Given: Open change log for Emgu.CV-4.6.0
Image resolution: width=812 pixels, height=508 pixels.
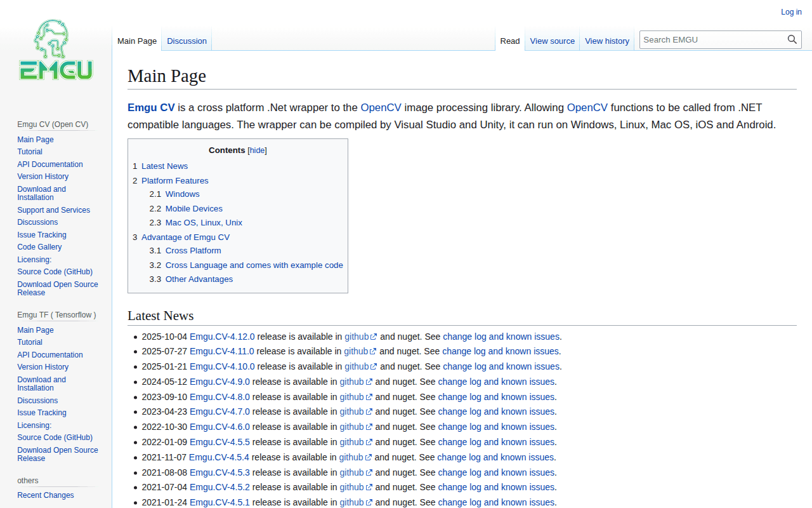Looking at the screenshot, I should tap(497, 427).
